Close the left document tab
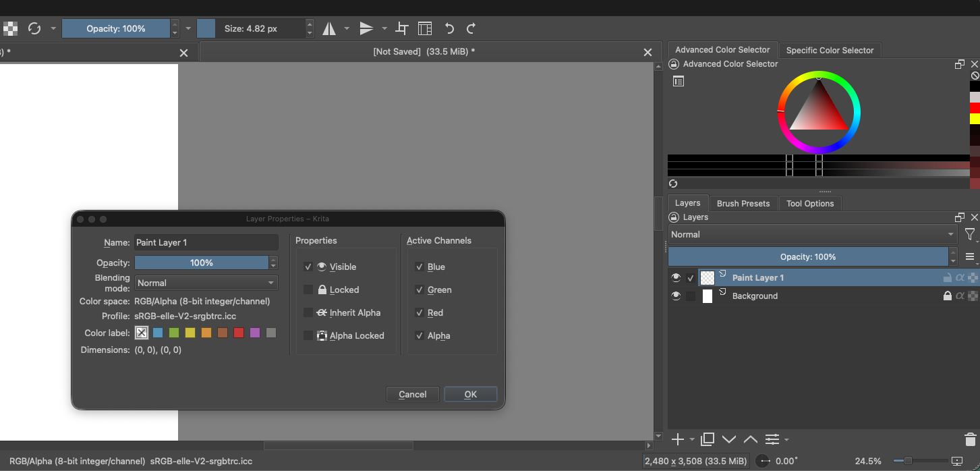The width and height of the screenshot is (980, 471). (184, 53)
